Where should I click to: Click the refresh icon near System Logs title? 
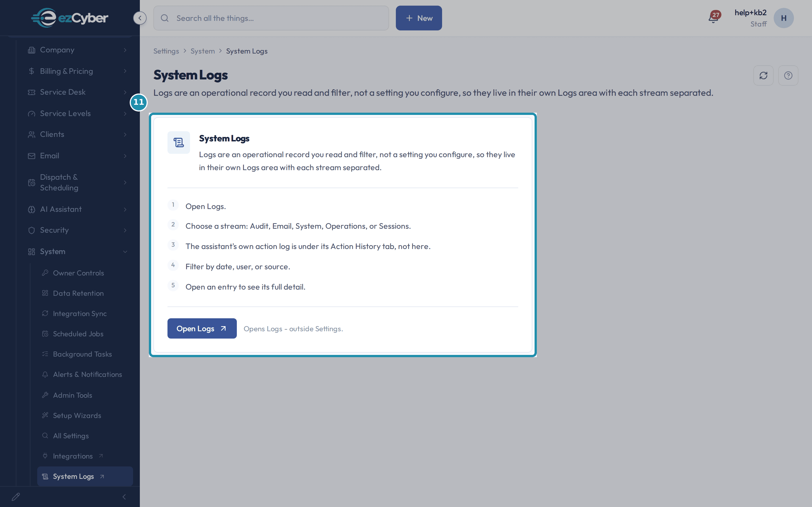pyautogui.click(x=763, y=75)
